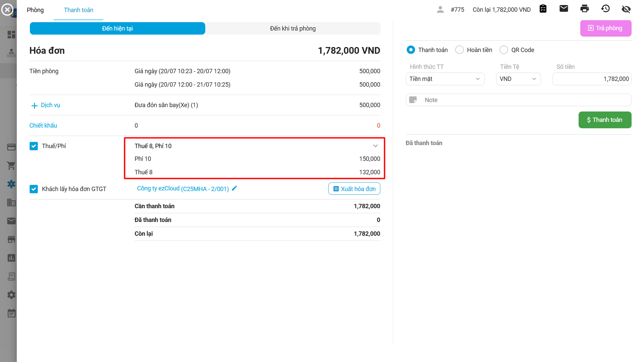Choose the QR Code radio option

pyautogui.click(x=504, y=50)
